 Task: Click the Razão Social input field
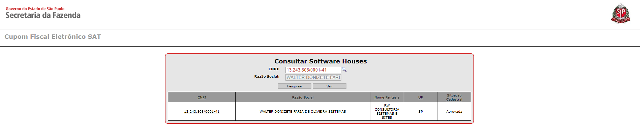click(313, 77)
